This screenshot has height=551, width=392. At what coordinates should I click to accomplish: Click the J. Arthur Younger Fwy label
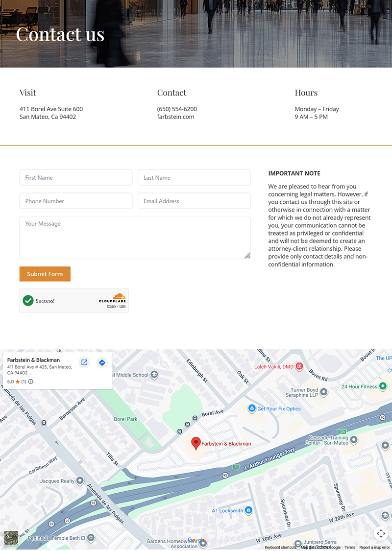pyautogui.click(x=269, y=459)
